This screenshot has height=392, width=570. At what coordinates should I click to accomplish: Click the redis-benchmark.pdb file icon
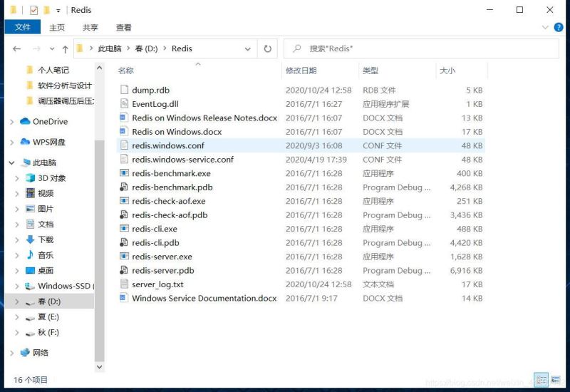[x=124, y=187]
